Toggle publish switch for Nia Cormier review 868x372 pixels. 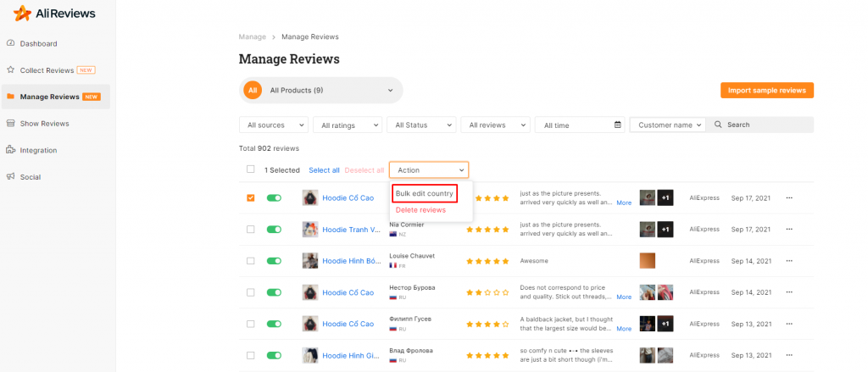pyautogui.click(x=274, y=229)
